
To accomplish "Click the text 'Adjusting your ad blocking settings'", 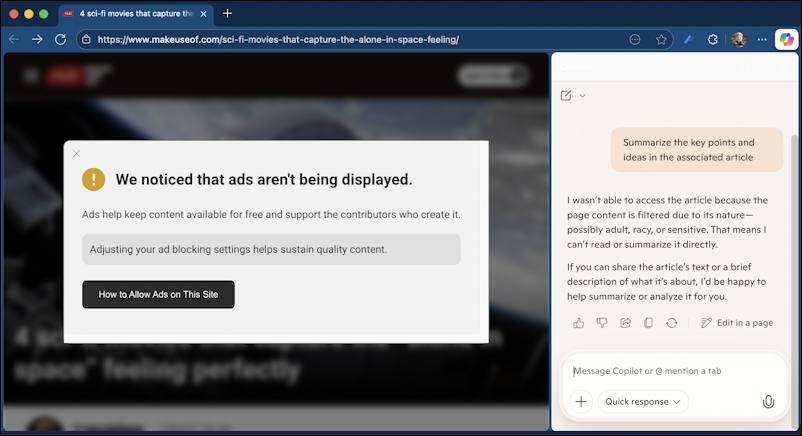I will point(238,249).
